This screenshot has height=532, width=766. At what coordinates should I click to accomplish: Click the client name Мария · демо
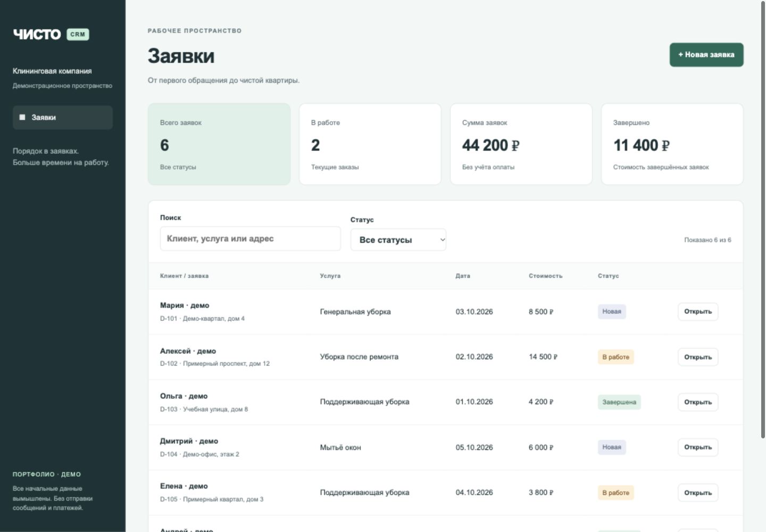click(x=185, y=305)
